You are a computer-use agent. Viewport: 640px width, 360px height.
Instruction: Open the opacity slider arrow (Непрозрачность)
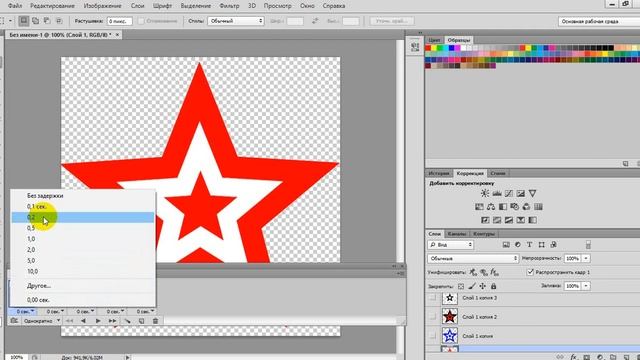586,258
